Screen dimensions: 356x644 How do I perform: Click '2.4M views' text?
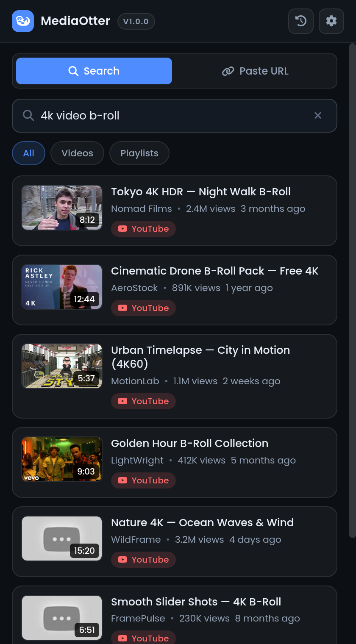point(211,209)
